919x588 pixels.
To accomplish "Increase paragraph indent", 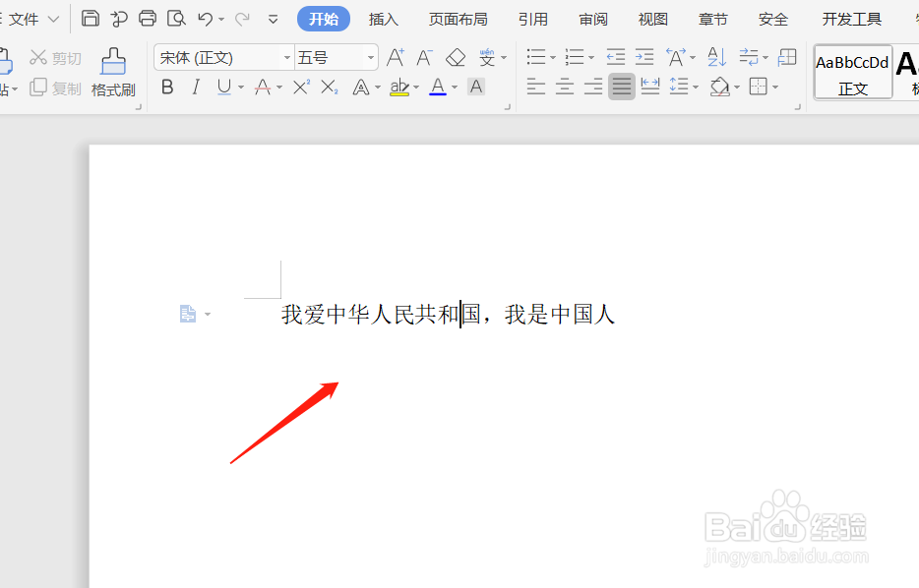I will pos(644,57).
